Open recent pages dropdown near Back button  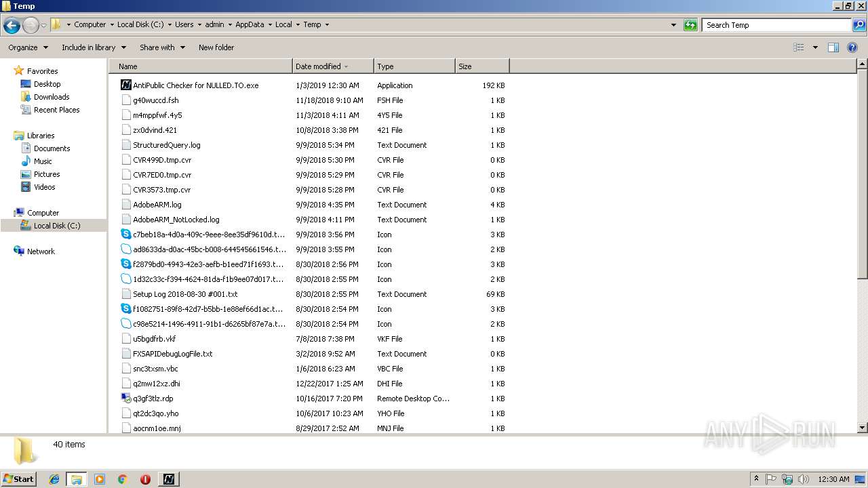point(43,26)
